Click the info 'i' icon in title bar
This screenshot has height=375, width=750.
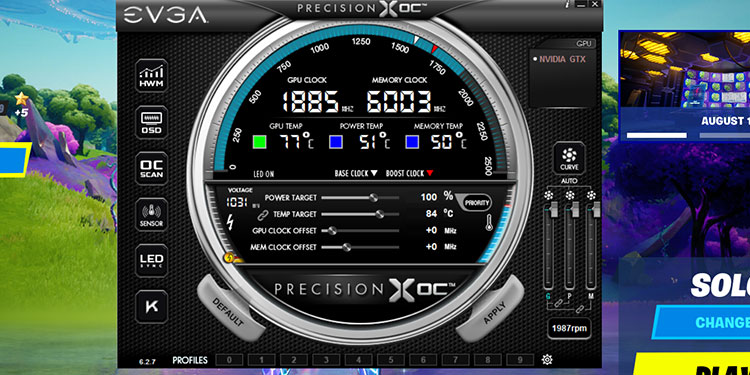[x=567, y=4]
